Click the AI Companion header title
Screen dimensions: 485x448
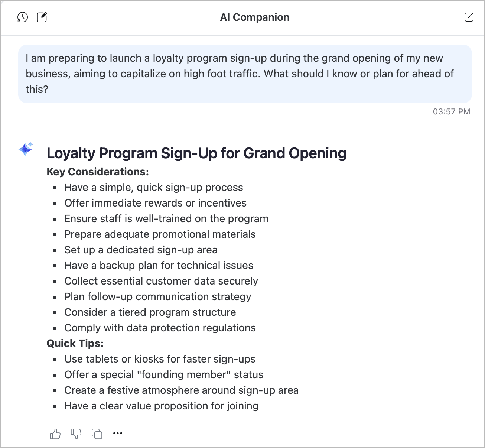click(x=255, y=17)
